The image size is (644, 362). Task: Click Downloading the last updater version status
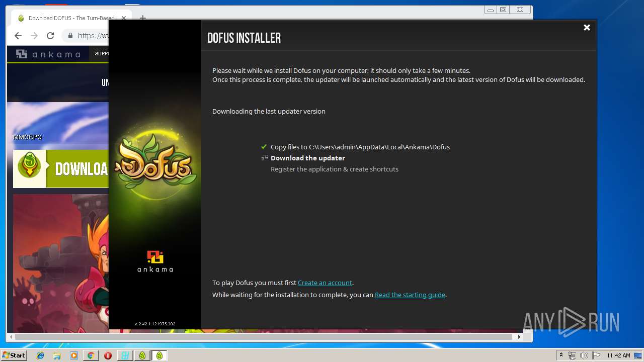point(269,111)
